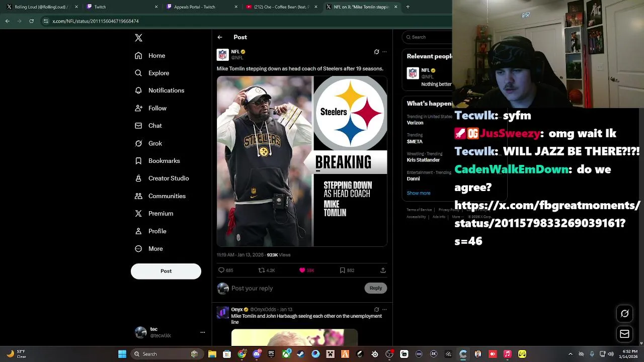Click Show more under trends
Screen dimensions: 644x362
(x=419, y=193)
